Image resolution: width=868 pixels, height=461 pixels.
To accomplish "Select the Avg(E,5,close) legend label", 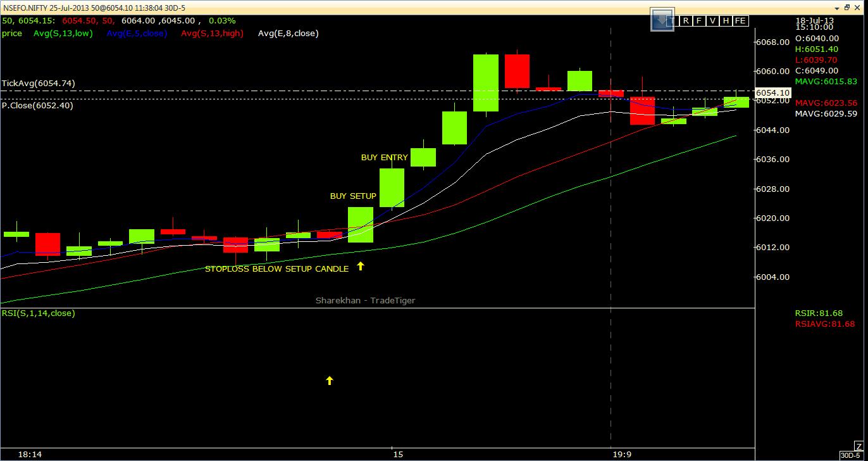I will (x=137, y=34).
